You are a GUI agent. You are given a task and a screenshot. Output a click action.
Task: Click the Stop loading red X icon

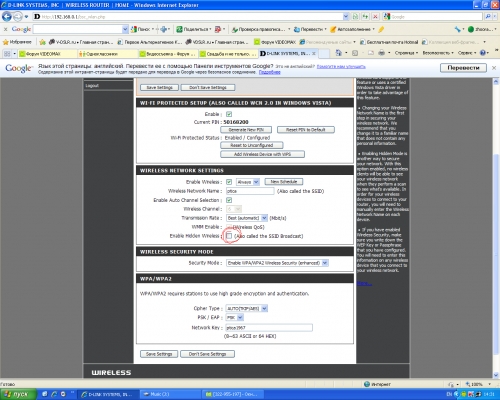click(375, 16)
